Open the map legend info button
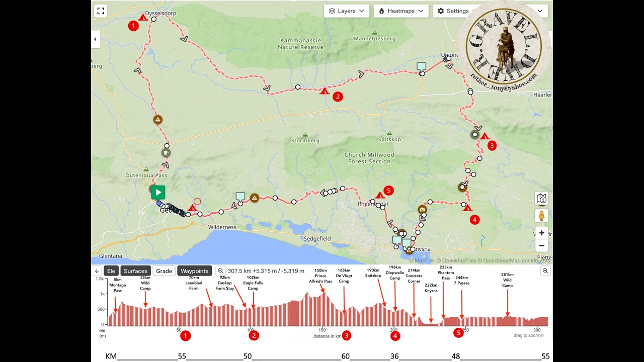This screenshot has height=362, width=644. [x=541, y=199]
